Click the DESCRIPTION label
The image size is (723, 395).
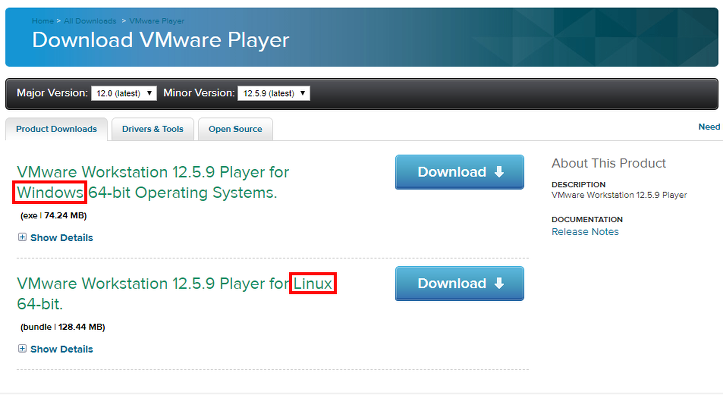(579, 184)
